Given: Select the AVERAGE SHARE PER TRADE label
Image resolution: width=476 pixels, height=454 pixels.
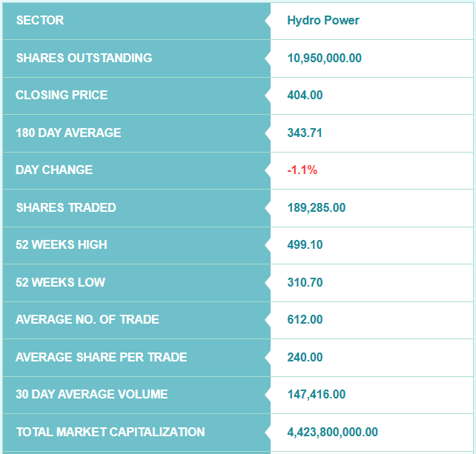Looking at the screenshot, I should click(x=101, y=357).
